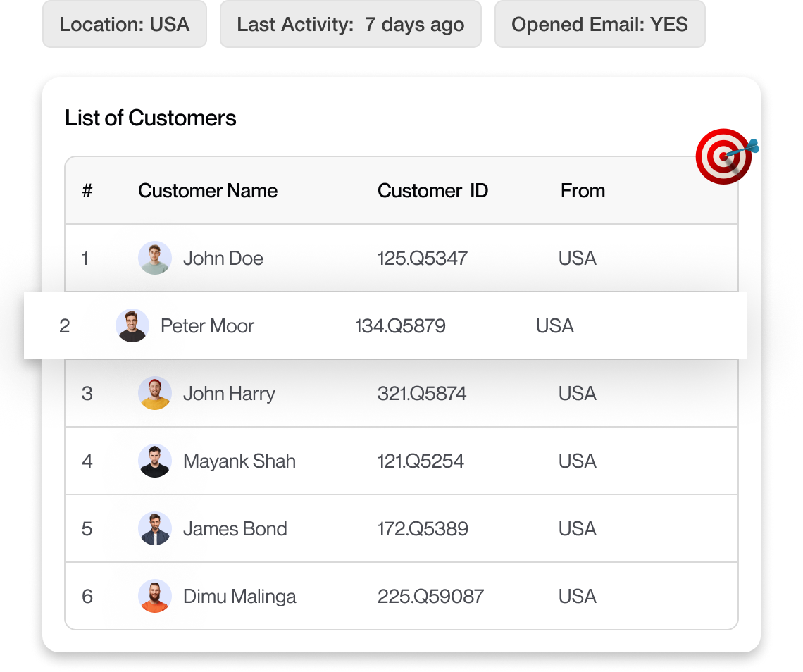Sort by Customer ID column header
The height and width of the screenshot is (672, 803).
(x=432, y=191)
